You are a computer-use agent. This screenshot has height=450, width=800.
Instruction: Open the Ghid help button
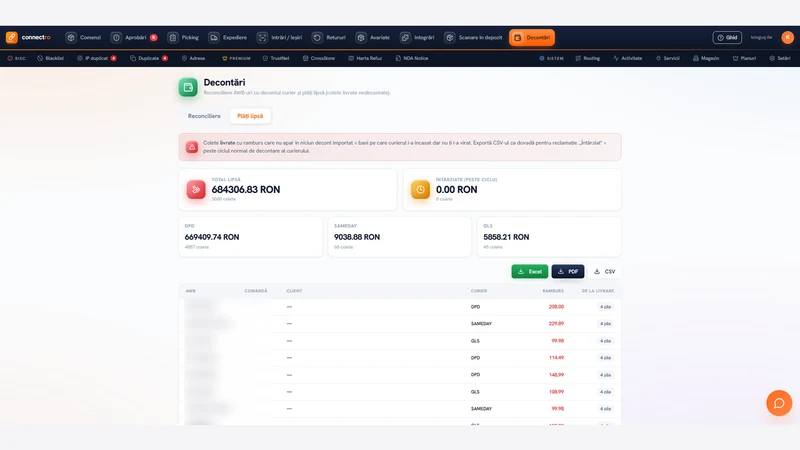point(727,37)
